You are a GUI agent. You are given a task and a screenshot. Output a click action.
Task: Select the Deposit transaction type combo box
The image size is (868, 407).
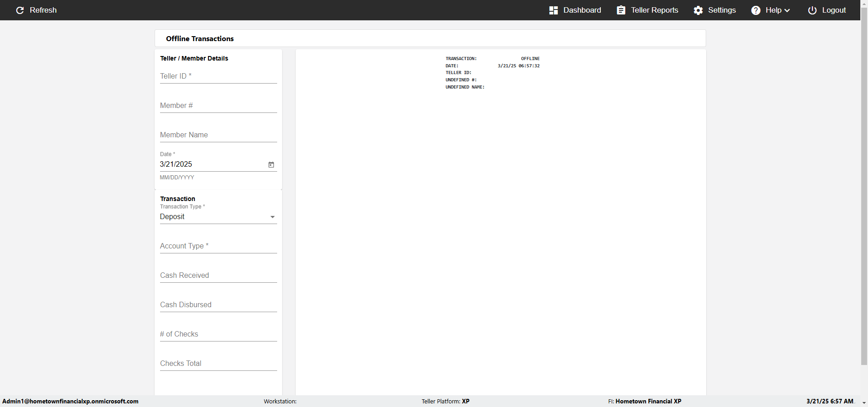tap(218, 217)
